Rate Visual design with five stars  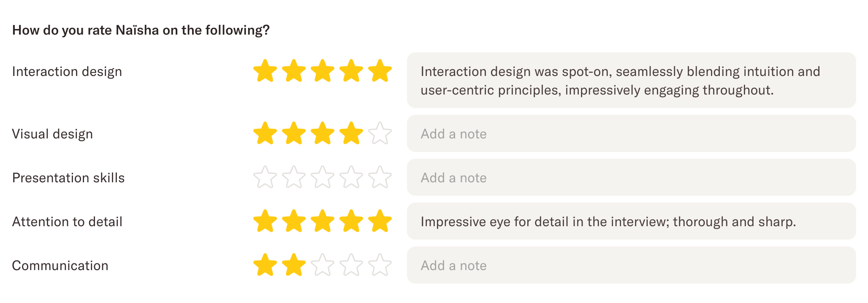tap(379, 134)
